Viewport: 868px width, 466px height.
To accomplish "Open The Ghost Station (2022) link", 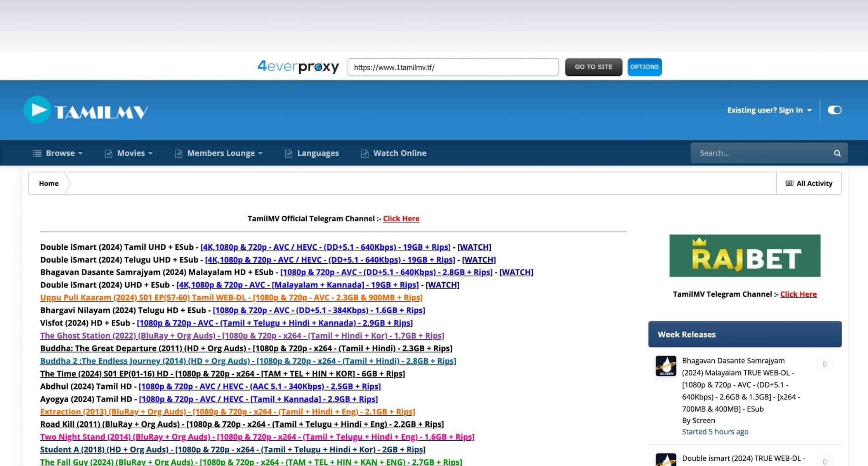I will 242,336.
